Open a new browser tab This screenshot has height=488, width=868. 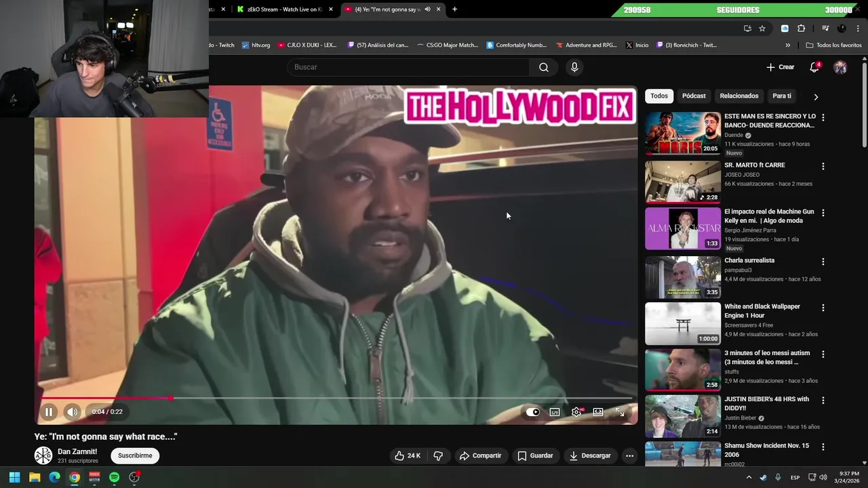[454, 9]
